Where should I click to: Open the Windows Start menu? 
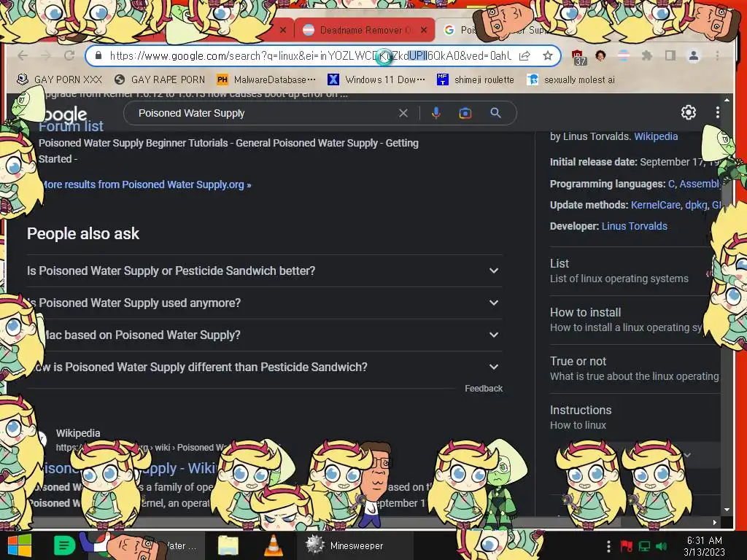pyautogui.click(x=19, y=545)
